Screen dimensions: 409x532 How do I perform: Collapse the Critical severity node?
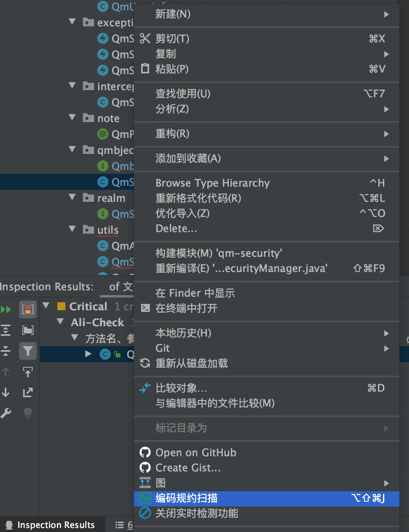coord(46,306)
